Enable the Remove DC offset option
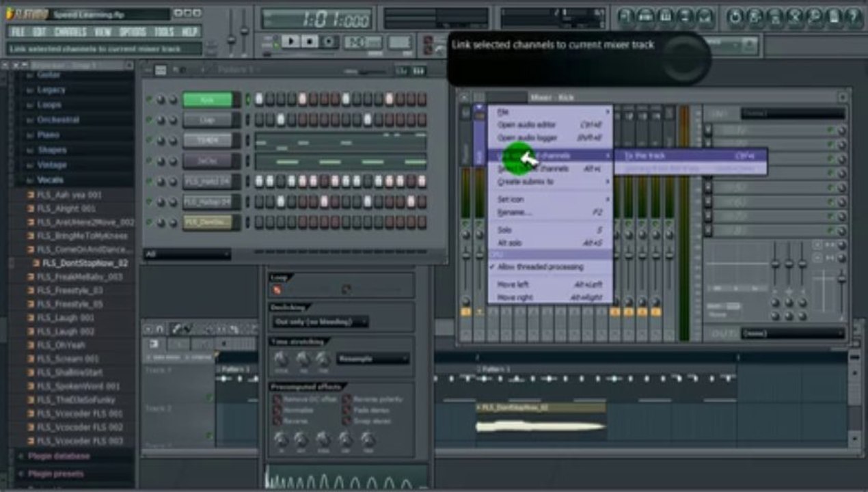Screen dimensions: 868x492 [277, 399]
